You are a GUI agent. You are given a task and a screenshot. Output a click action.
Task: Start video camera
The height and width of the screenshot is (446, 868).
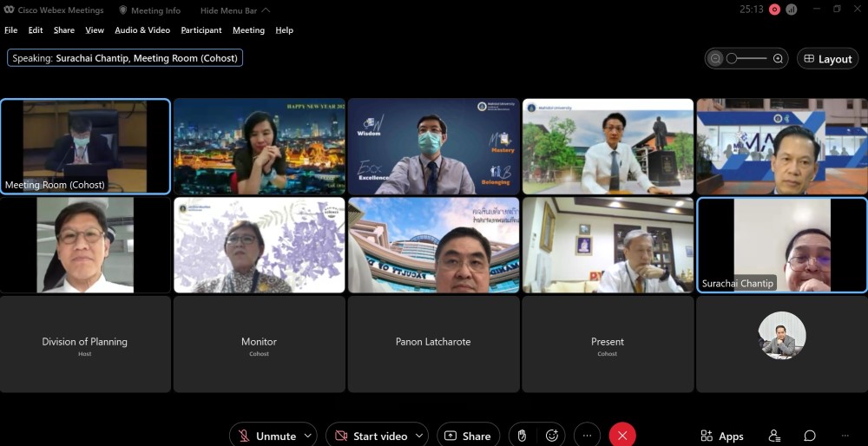click(x=370, y=436)
